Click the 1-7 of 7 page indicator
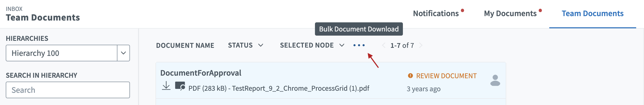The image size is (644, 105). [x=402, y=45]
